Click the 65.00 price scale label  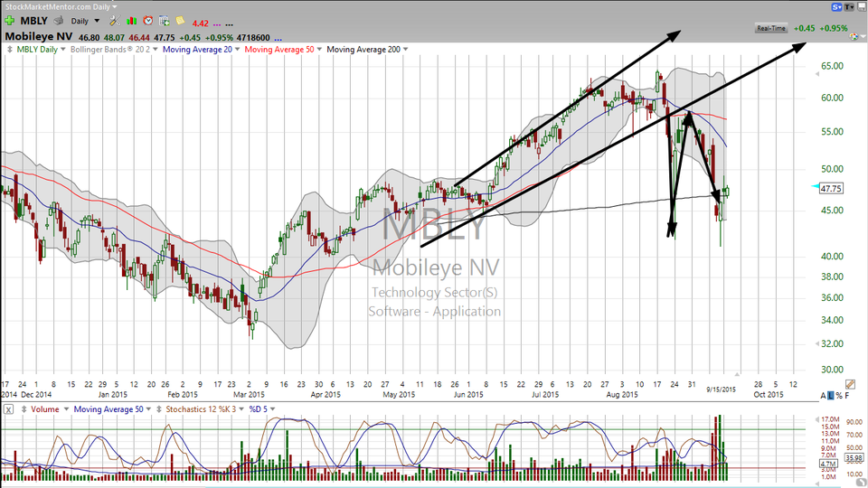[833, 66]
